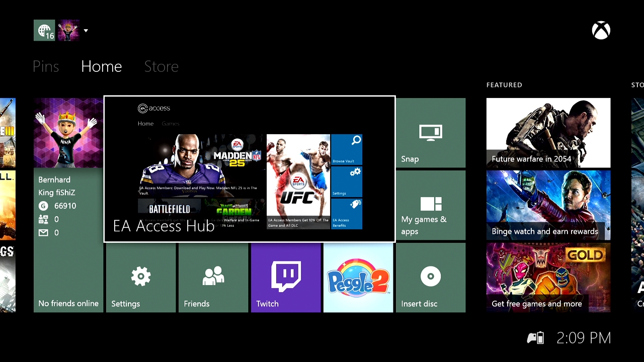Click the Xbox logo icon
644x362 pixels.
pos(601,31)
